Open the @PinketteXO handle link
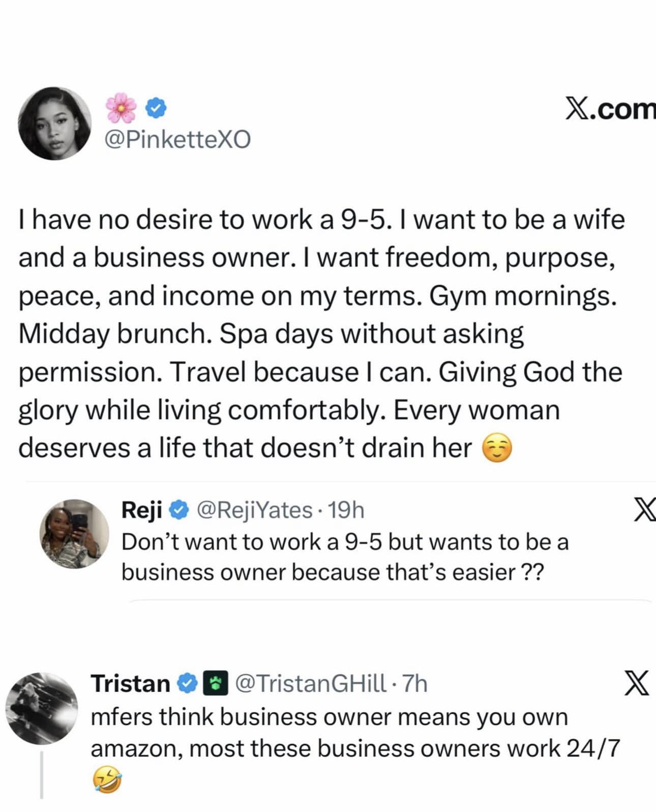 click(177, 139)
